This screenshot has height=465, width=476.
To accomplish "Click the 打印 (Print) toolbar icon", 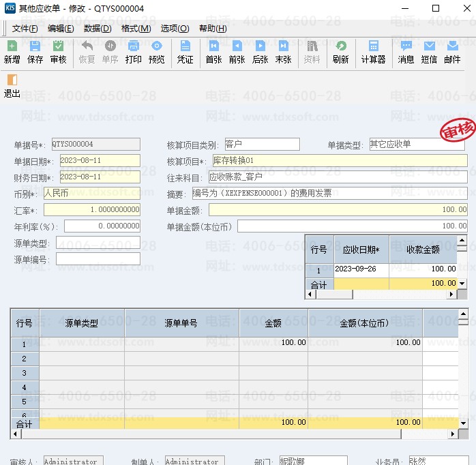I will point(134,52).
